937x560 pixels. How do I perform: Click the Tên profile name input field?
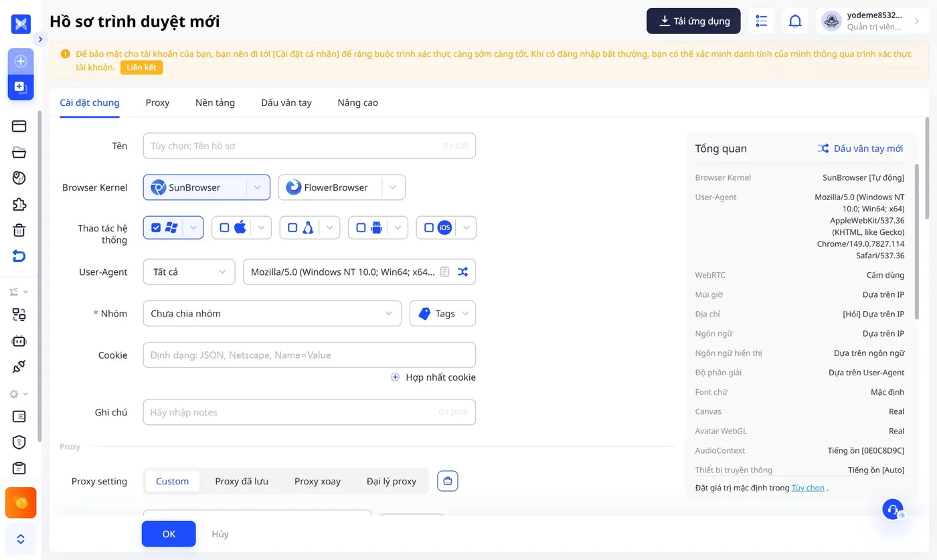309,146
